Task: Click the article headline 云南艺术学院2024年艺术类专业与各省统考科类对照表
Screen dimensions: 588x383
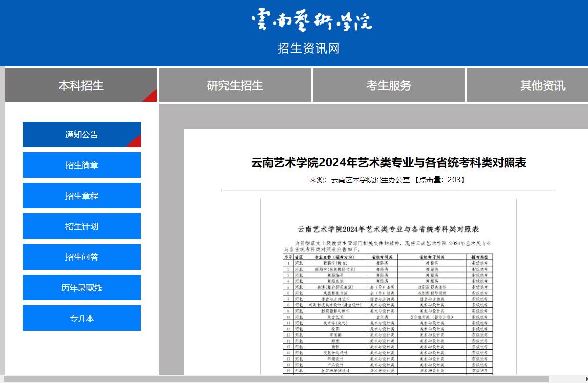Action: coord(389,162)
